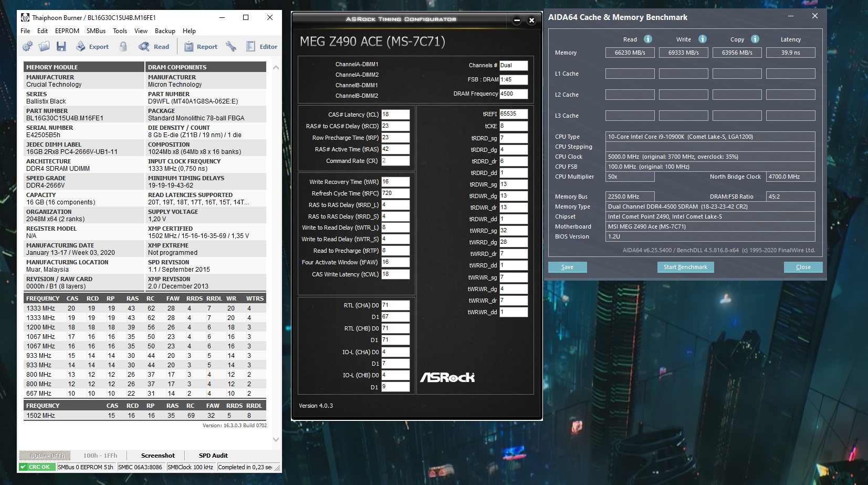This screenshot has height=485, width=868.
Task: Click the AIDA64 Memory Read result 66230 MB/s
Action: (630, 53)
